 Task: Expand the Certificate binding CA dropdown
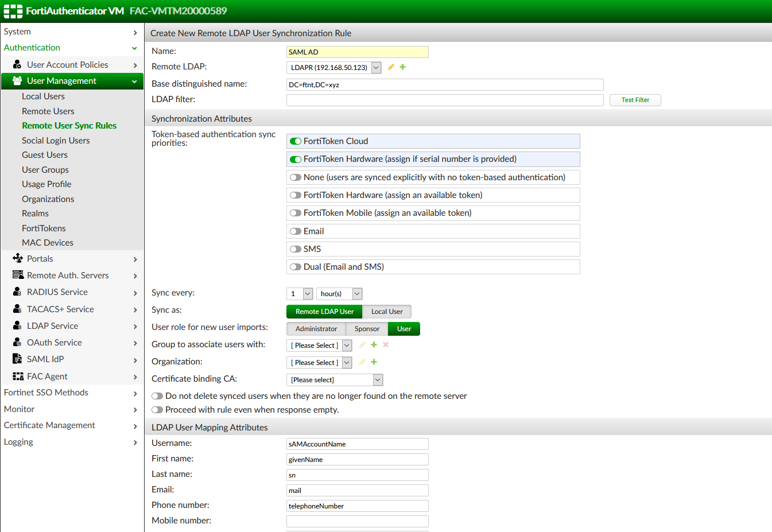(x=376, y=379)
